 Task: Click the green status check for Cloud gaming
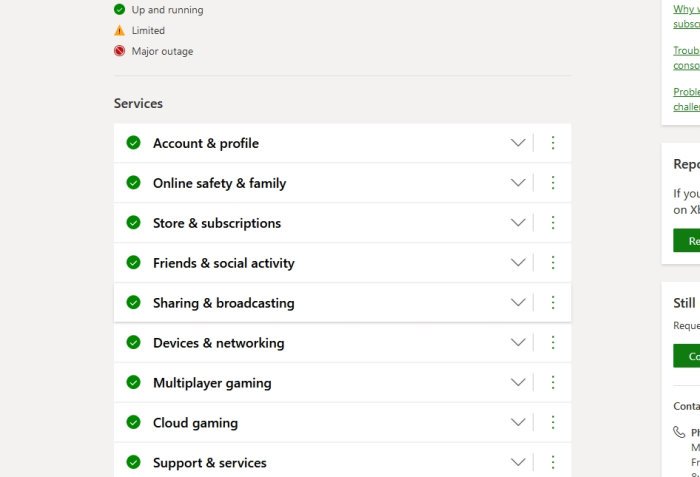(133, 423)
